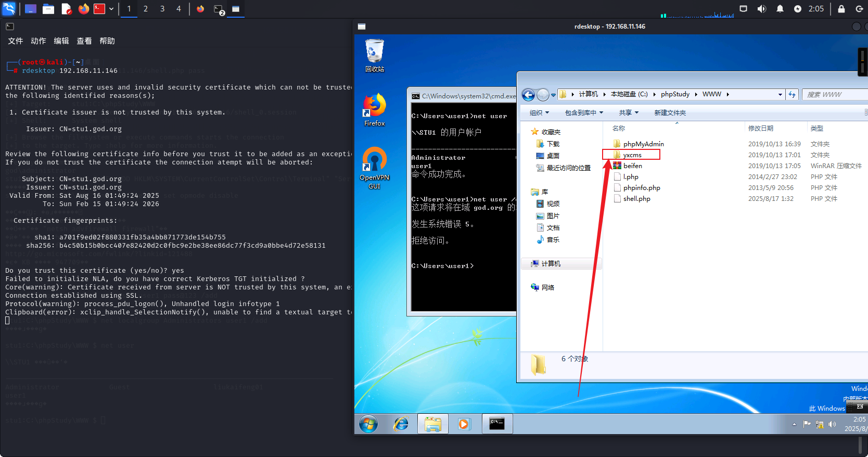Open the address bar history dropdown
This screenshot has height=457, width=868.
click(780, 95)
